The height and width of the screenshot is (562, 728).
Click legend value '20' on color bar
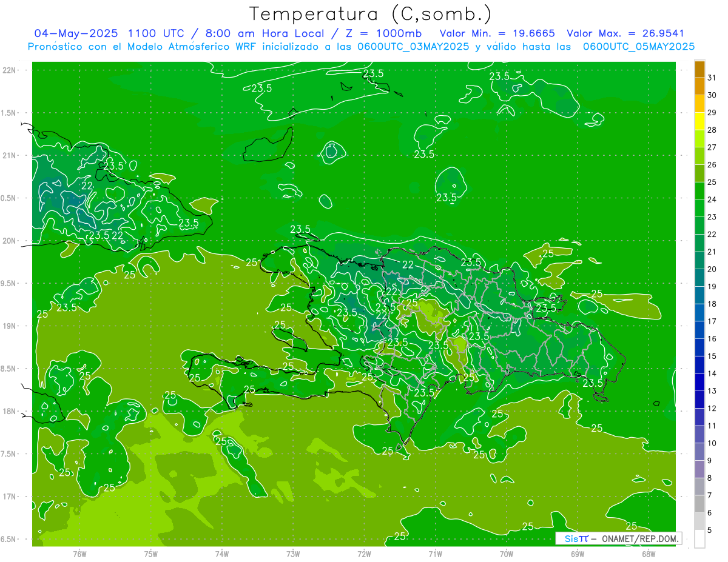click(712, 269)
